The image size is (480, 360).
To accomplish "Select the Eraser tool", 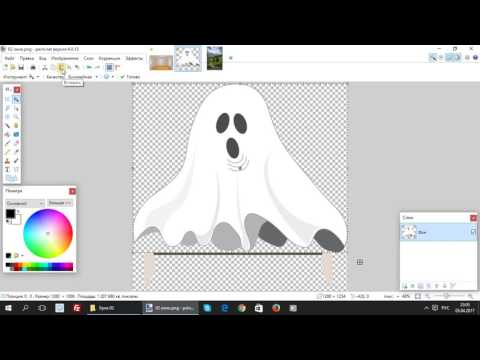I will [16, 143].
